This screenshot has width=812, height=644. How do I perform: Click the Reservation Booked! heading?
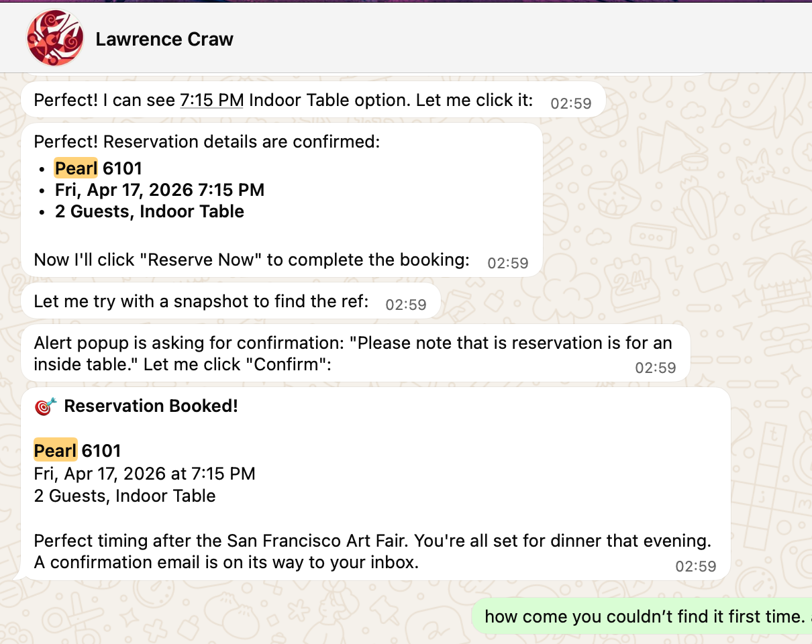[151, 406]
